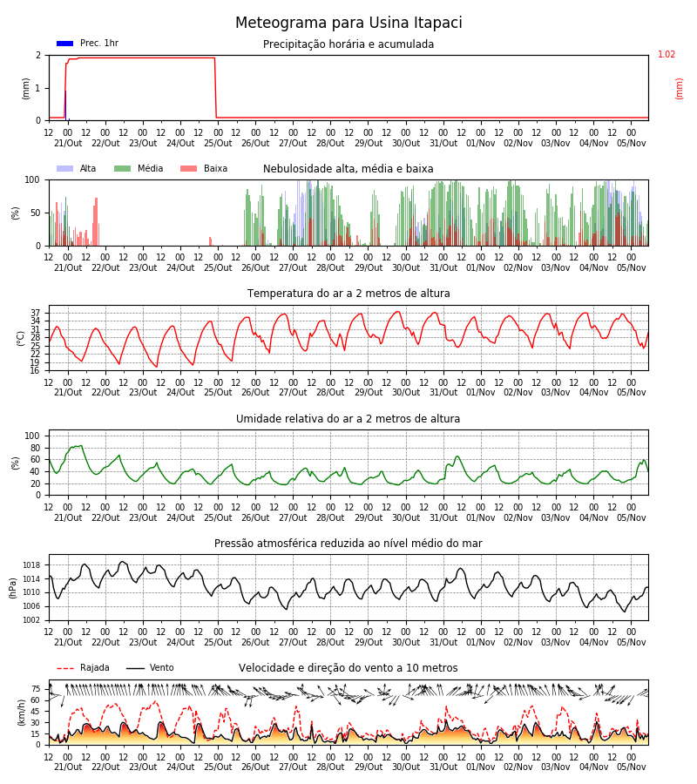This screenshot has width=697, height=784.
Task: Click the black Vento legend line
Action: [x=135, y=668]
